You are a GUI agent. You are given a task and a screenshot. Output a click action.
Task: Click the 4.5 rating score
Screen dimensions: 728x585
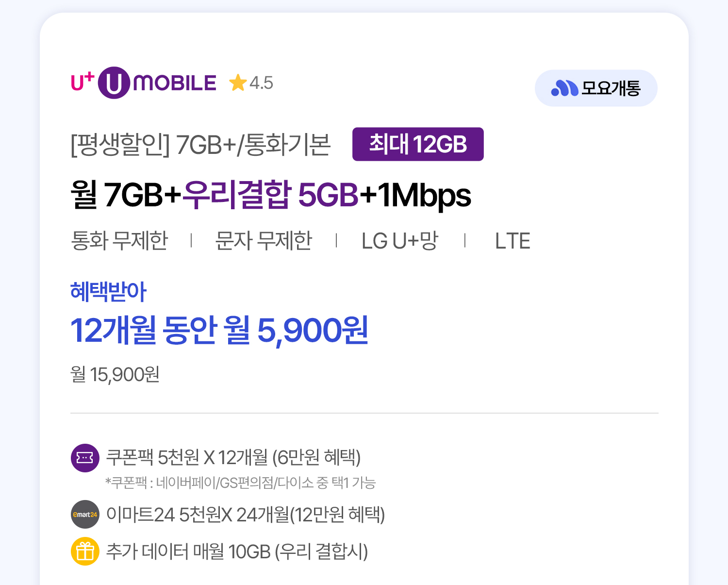tap(261, 83)
